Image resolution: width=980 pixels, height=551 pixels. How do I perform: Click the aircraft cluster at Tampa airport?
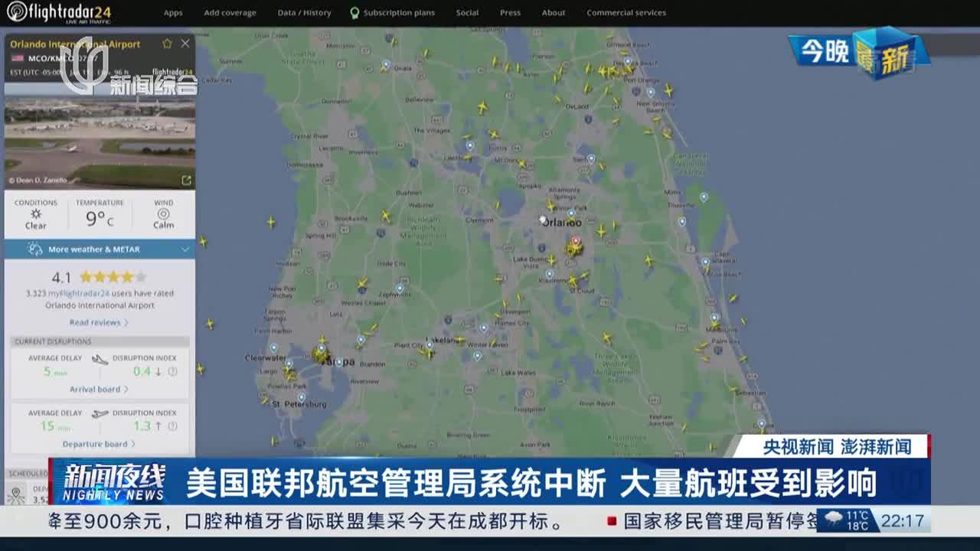(321, 354)
